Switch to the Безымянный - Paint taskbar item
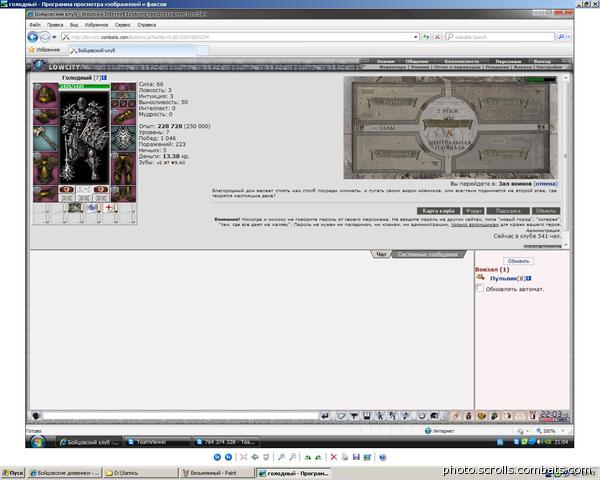 point(217,473)
